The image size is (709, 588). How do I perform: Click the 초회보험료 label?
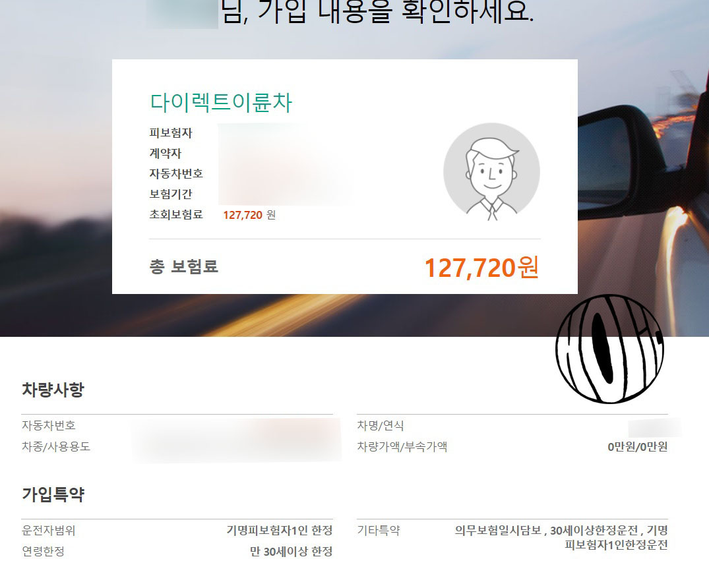(176, 214)
